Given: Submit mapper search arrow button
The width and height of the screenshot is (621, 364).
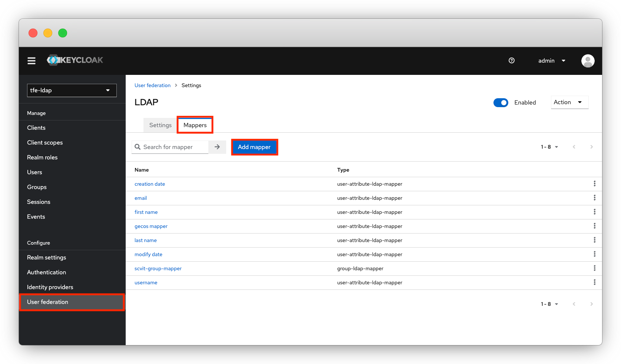Looking at the screenshot, I should pyautogui.click(x=217, y=147).
